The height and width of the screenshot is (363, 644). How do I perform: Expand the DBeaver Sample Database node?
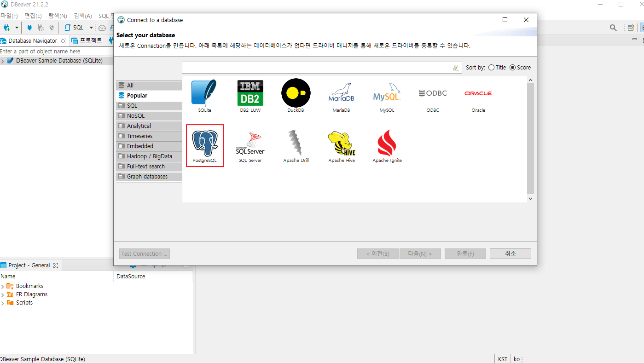click(3, 61)
